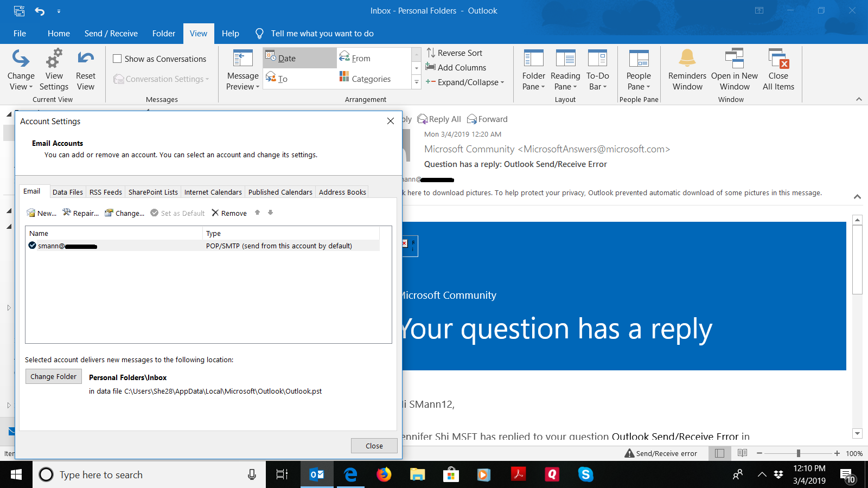868x488 pixels.
Task: Click Add Columns
Action: (x=456, y=67)
